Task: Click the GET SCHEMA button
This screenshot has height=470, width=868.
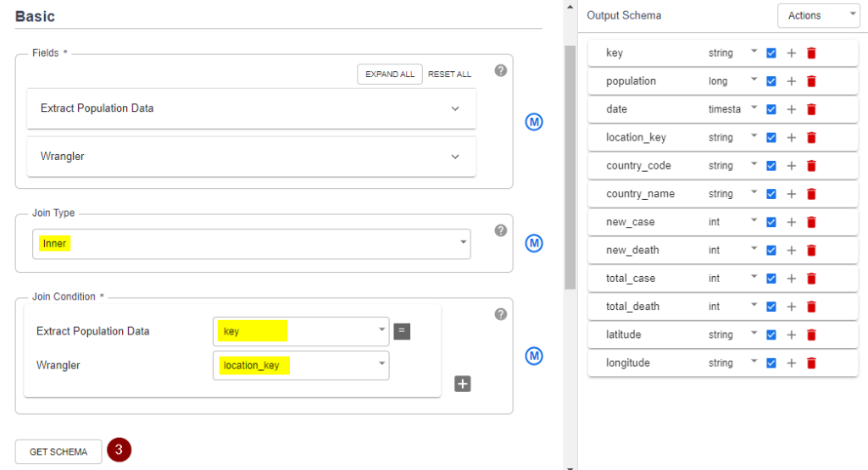Action: 58,451
